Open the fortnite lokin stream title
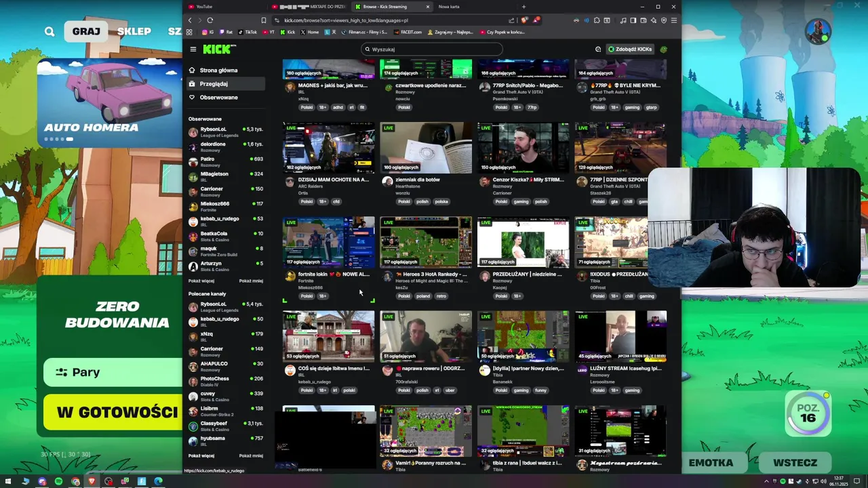 click(334, 274)
